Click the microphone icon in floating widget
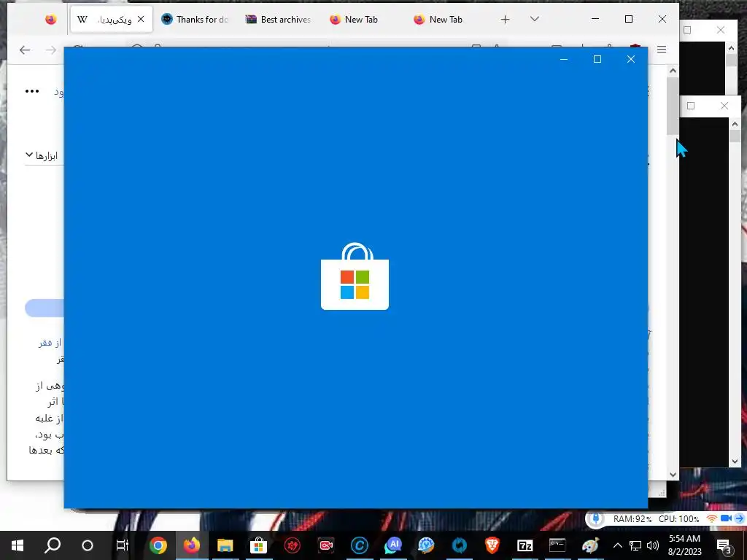Image resolution: width=747 pixels, height=560 pixels. [595, 518]
